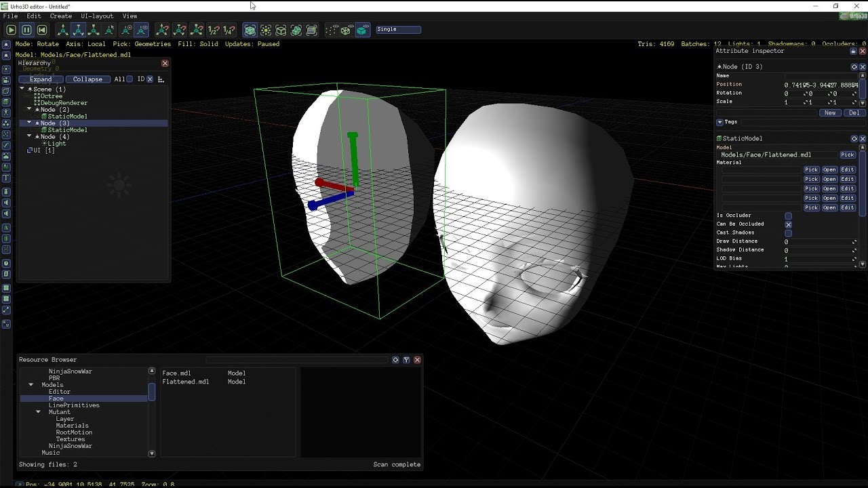868x488 pixels.
Task: Click the Name input field in inspector
Action: (822, 76)
